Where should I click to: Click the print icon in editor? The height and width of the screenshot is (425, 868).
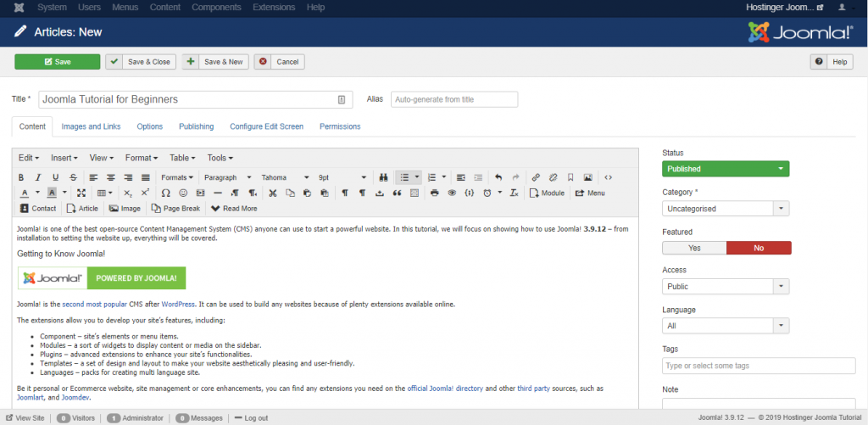pyautogui.click(x=435, y=193)
